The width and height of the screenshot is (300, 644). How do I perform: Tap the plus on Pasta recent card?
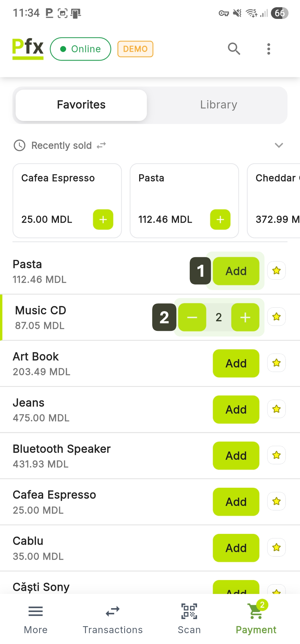(x=220, y=219)
